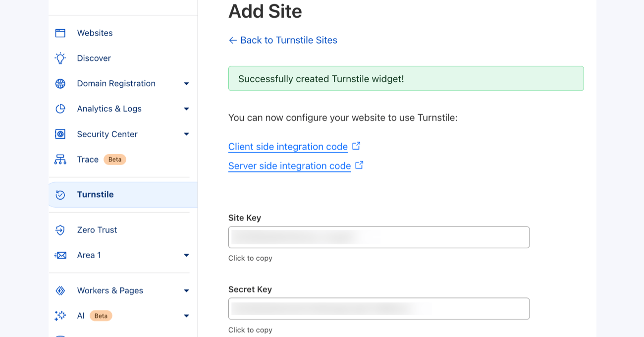The height and width of the screenshot is (337, 644).
Task: Click the Security Center shield icon
Action: pyautogui.click(x=60, y=134)
